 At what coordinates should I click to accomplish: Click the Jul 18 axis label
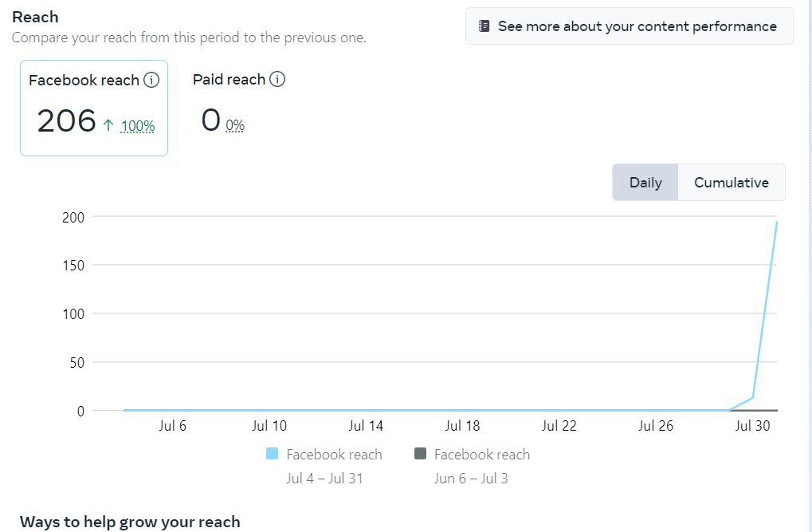[x=462, y=426]
